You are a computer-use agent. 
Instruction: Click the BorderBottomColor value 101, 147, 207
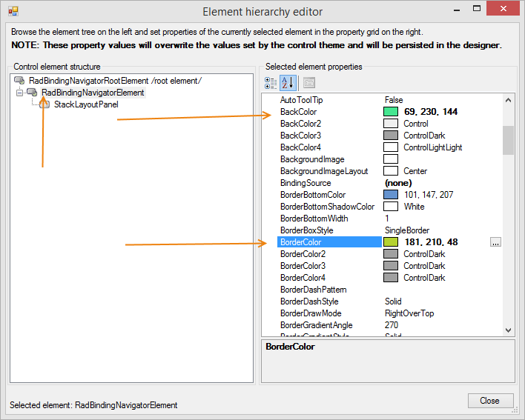429,195
